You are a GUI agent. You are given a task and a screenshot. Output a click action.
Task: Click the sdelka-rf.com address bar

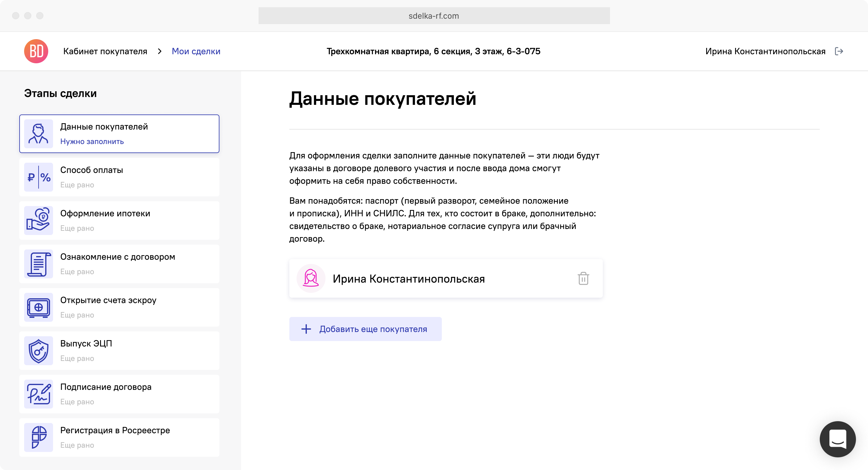click(x=434, y=16)
